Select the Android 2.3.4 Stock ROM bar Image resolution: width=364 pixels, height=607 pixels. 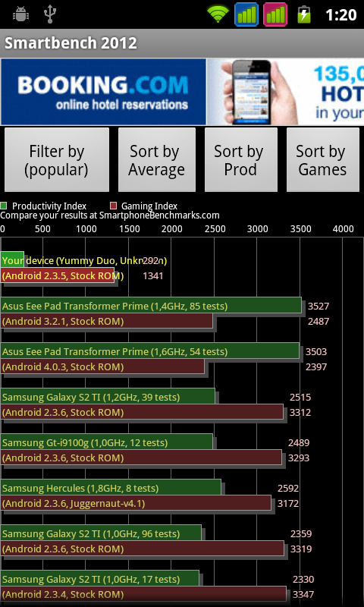tap(143, 594)
